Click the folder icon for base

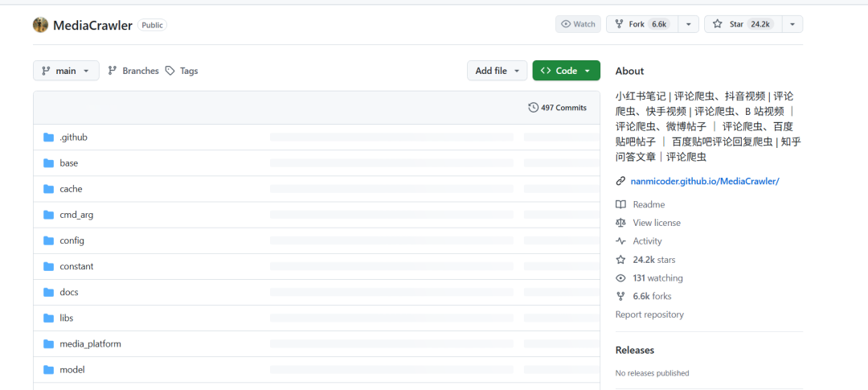(49, 163)
